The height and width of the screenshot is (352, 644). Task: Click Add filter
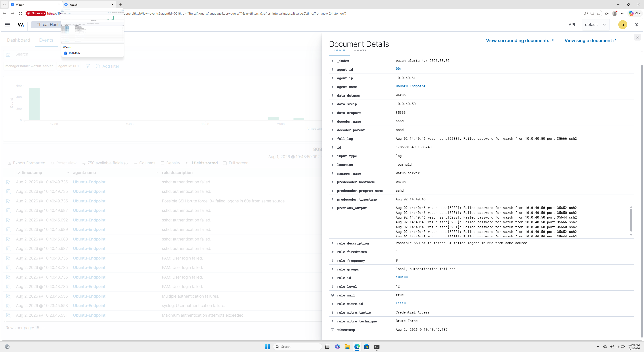108,66
